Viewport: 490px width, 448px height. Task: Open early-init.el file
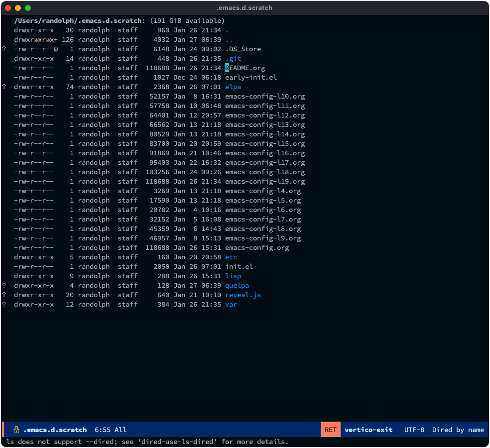tap(251, 78)
